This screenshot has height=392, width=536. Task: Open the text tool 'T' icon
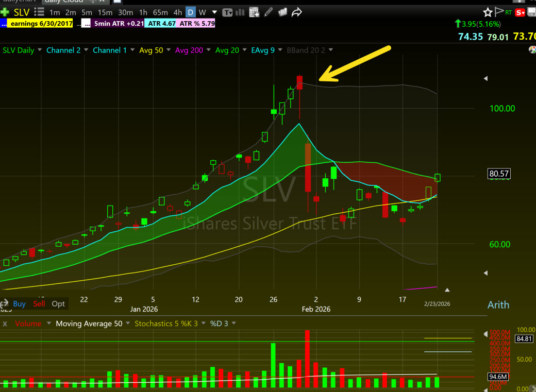click(x=227, y=13)
